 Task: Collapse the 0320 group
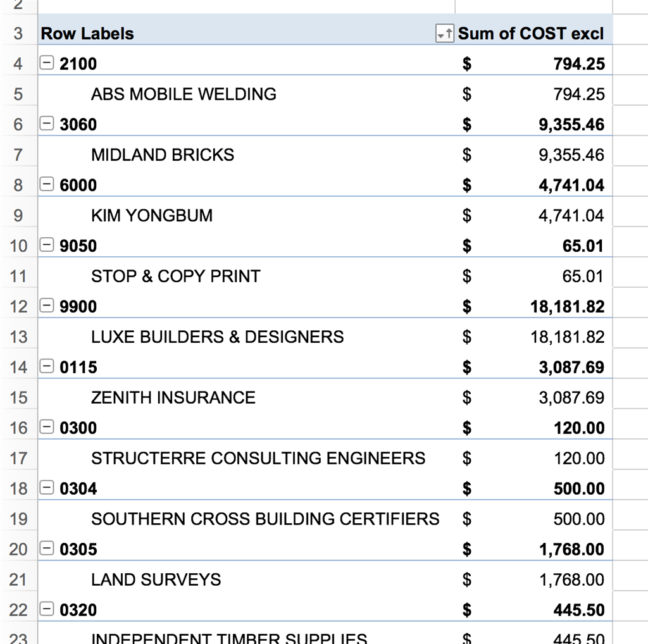tap(47, 609)
